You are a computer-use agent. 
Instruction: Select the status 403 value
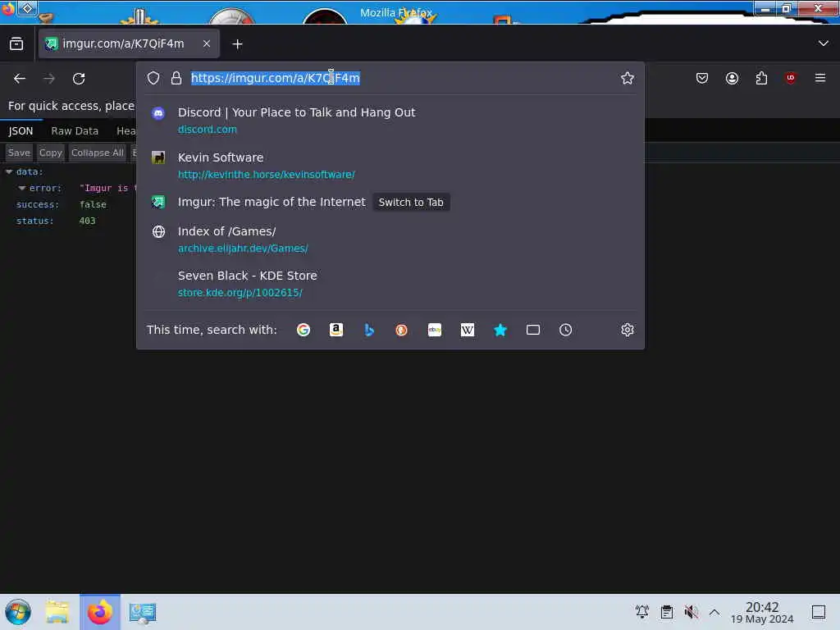pos(87,221)
